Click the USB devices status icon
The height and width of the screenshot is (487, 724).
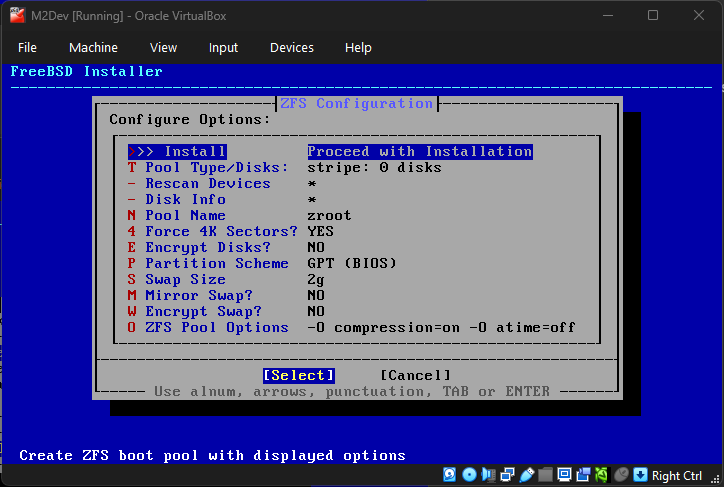pos(527,475)
